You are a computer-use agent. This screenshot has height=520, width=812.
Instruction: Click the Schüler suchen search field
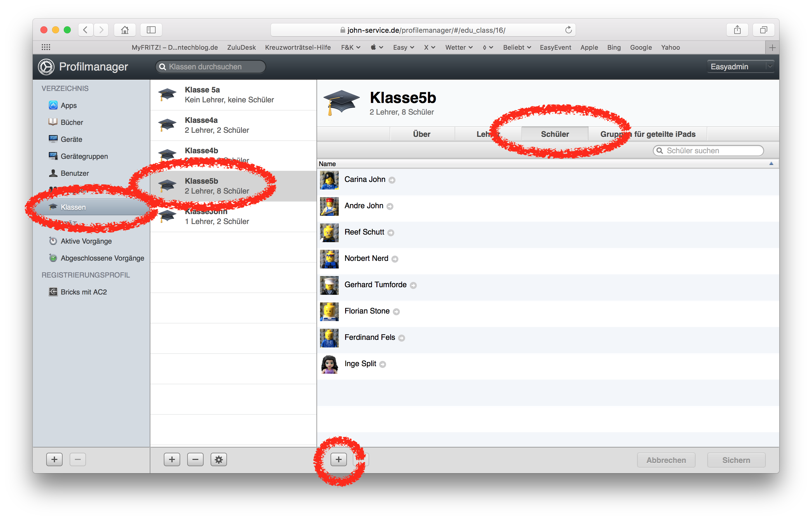pyautogui.click(x=708, y=151)
